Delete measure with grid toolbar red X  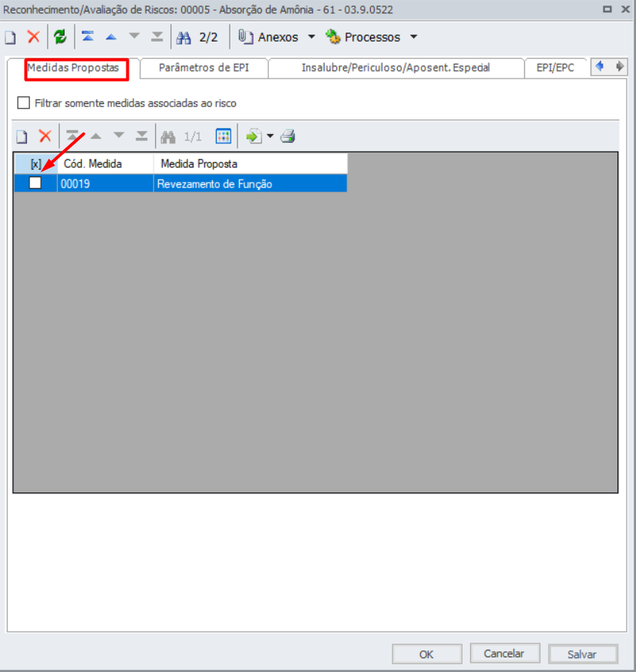(45, 136)
